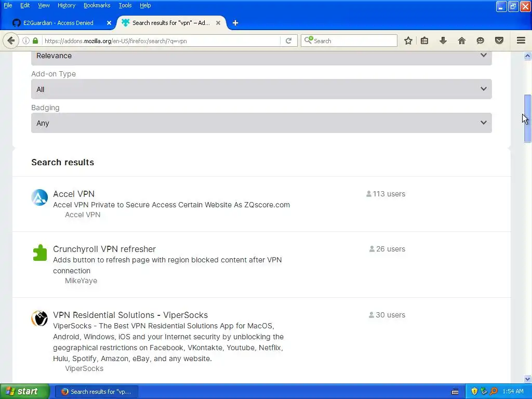Open Pocket icon in toolbar

[x=499, y=41]
